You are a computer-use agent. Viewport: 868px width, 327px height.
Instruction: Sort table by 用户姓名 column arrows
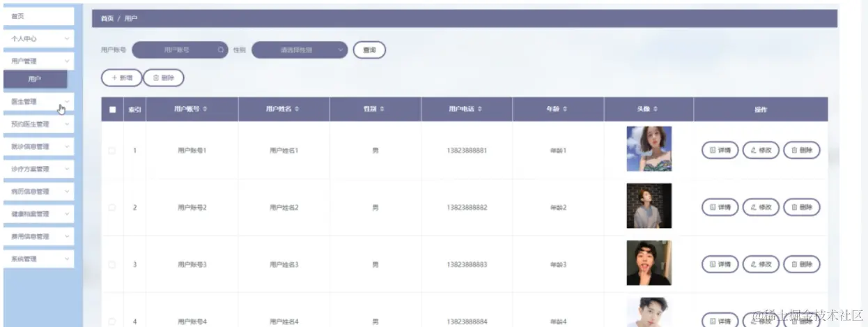tap(297, 109)
